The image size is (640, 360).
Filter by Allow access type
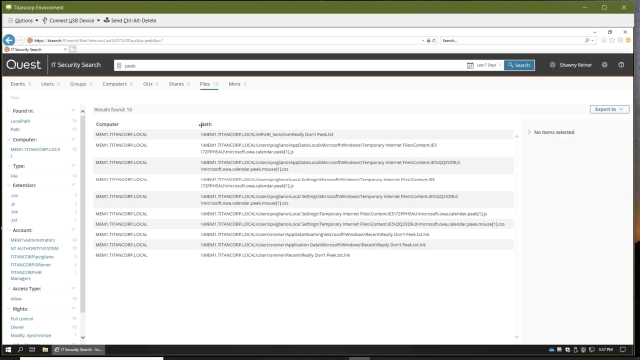point(16,299)
